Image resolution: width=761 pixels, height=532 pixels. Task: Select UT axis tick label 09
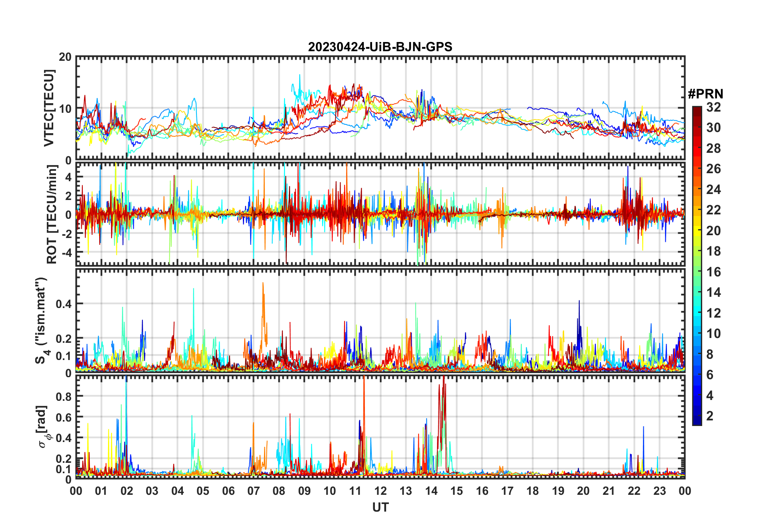point(304,491)
